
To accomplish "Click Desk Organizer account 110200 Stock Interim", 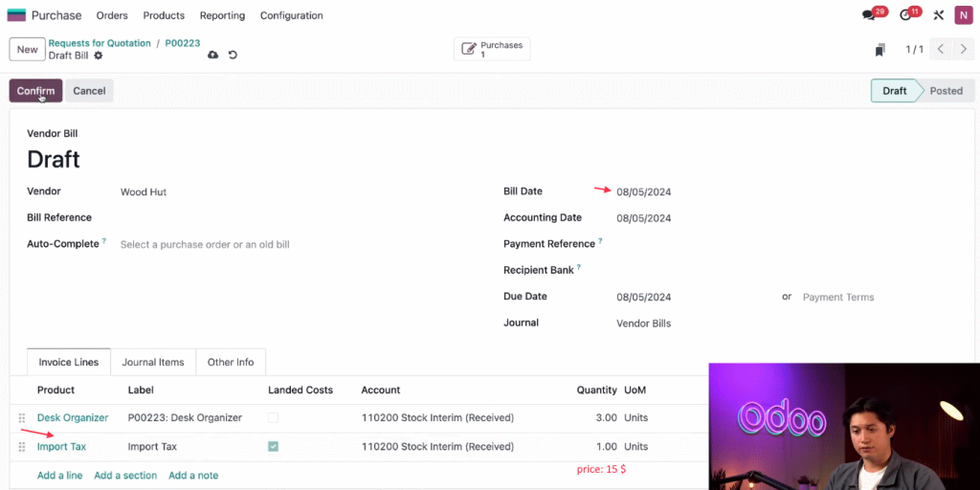I will click(437, 417).
